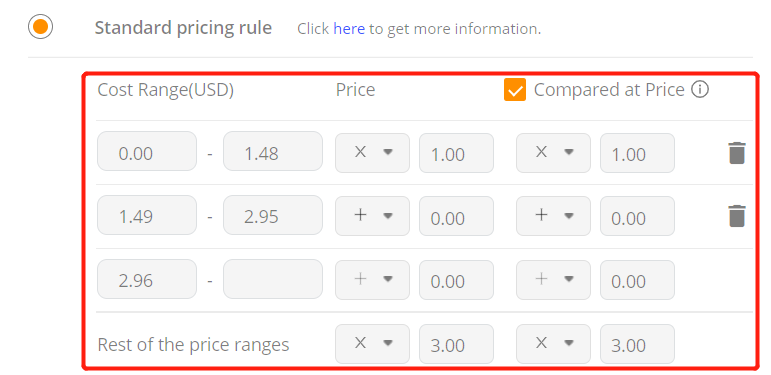Click the empty upper cost field in 2.96 row

click(x=273, y=279)
